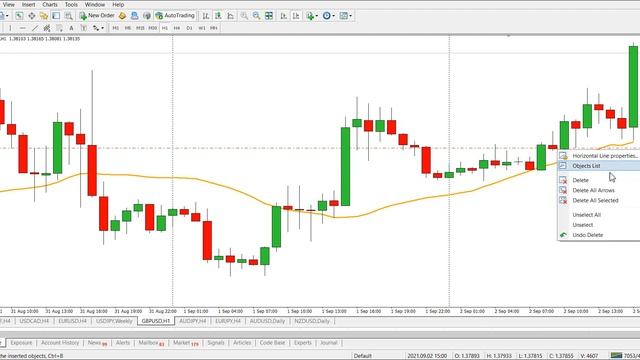The width and height of the screenshot is (640, 360).
Task: Toggle chart shift icon
Action: (x=296, y=16)
